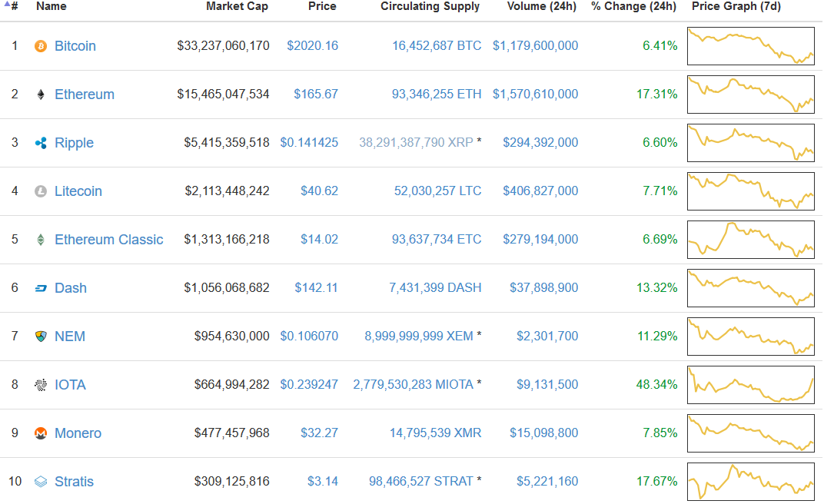Click Bitcoin price $2020.16
The height and width of the screenshot is (504, 824).
[313, 45]
